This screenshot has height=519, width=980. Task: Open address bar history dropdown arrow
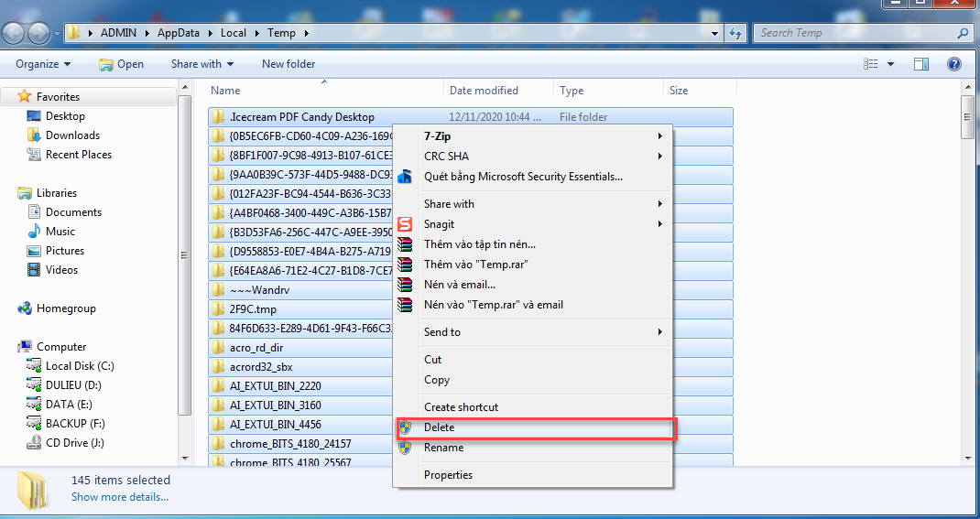715,33
